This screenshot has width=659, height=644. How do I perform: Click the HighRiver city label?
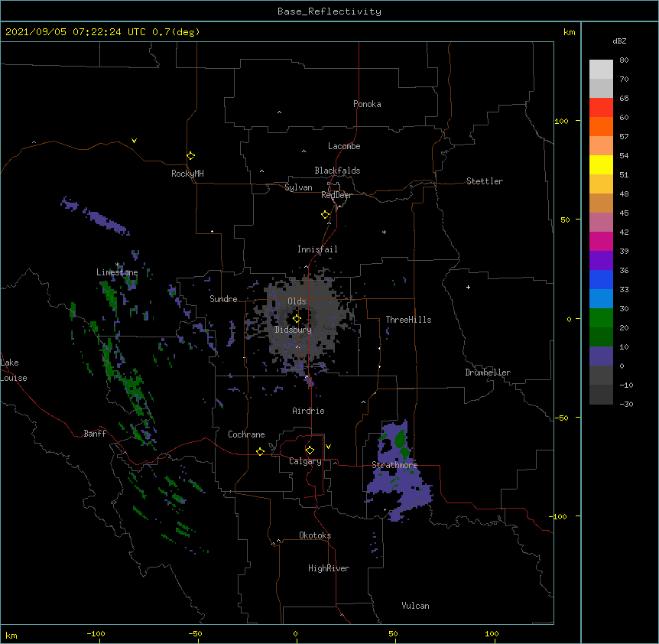coord(329,568)
